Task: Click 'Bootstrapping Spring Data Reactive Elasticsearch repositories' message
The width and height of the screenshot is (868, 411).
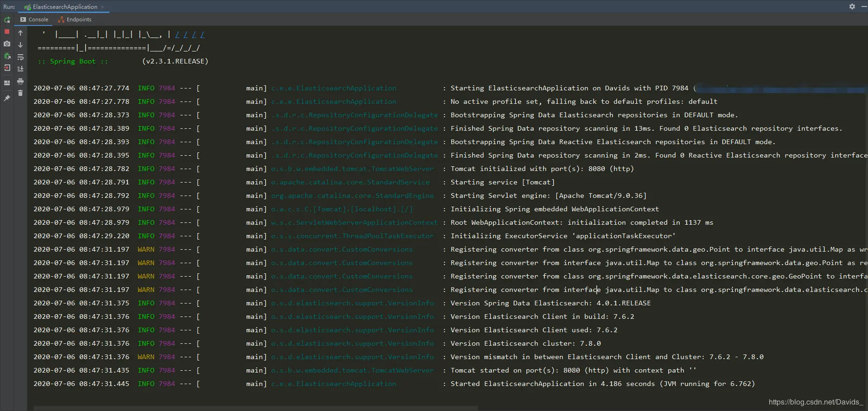Action: point(613,142)
